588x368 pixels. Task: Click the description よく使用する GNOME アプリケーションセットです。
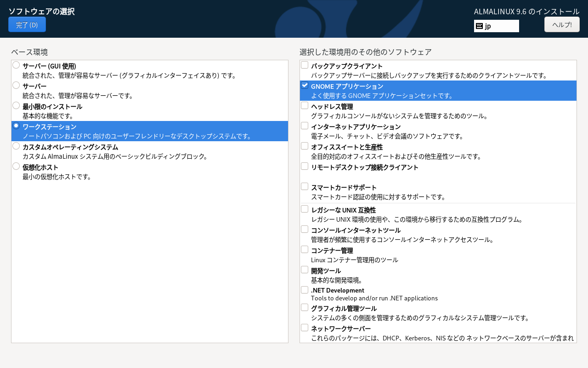[382, 96]
